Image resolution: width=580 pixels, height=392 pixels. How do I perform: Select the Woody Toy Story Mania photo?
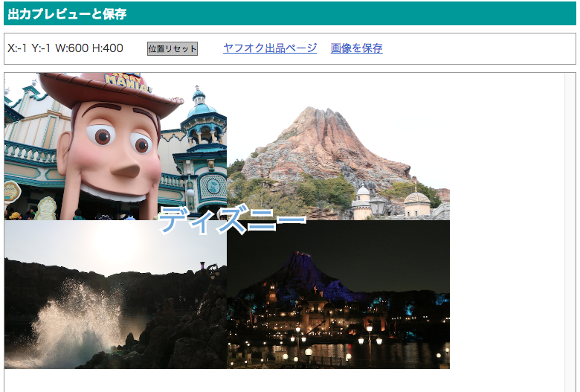coord(115,147)
